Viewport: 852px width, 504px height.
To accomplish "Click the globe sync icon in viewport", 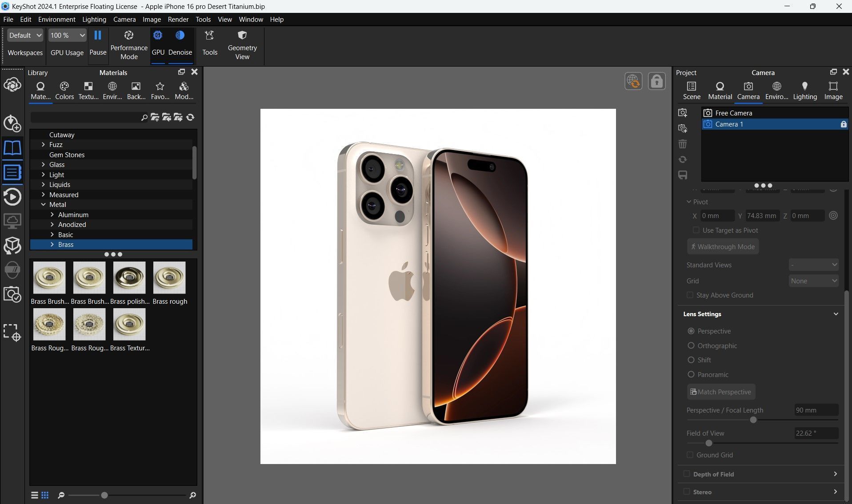I will pyautogui.click(x=633, y=81).
